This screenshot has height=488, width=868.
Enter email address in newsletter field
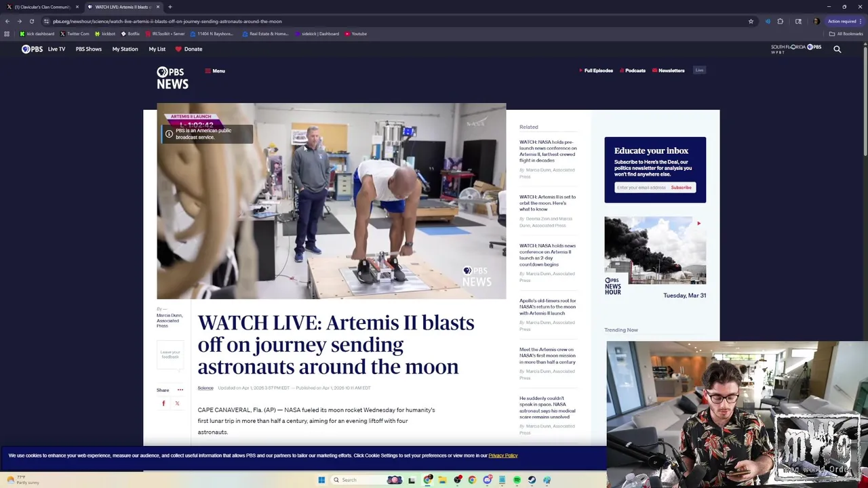pyautogui.click(x=641, y=187)
